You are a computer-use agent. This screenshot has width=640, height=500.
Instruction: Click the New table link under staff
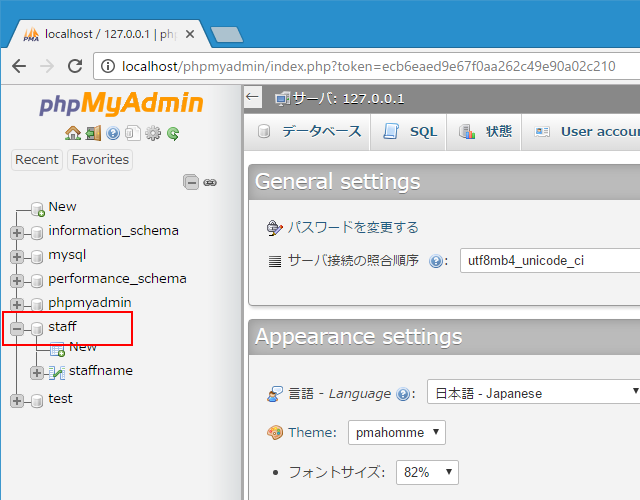pyautogui.click(x=83, y=347)
